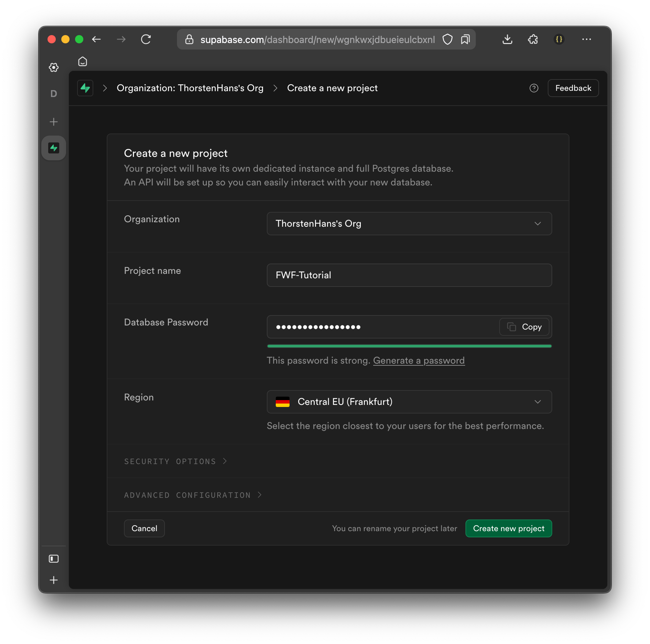Viewport: 650px width, 644px height.
Task: Open the Region dropdown for Central EU
Action: (409, 401)
